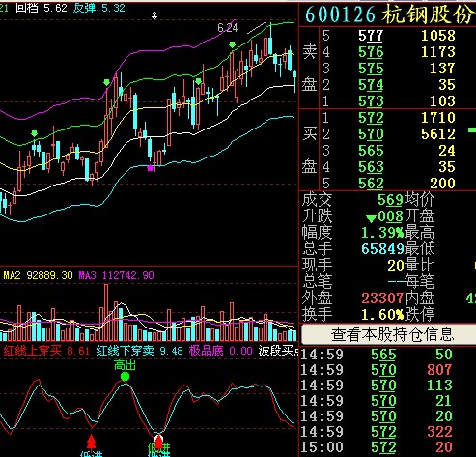Select the 600126 杭钢股份 stock title
The image size is (476, 457).
click(390, 14)
